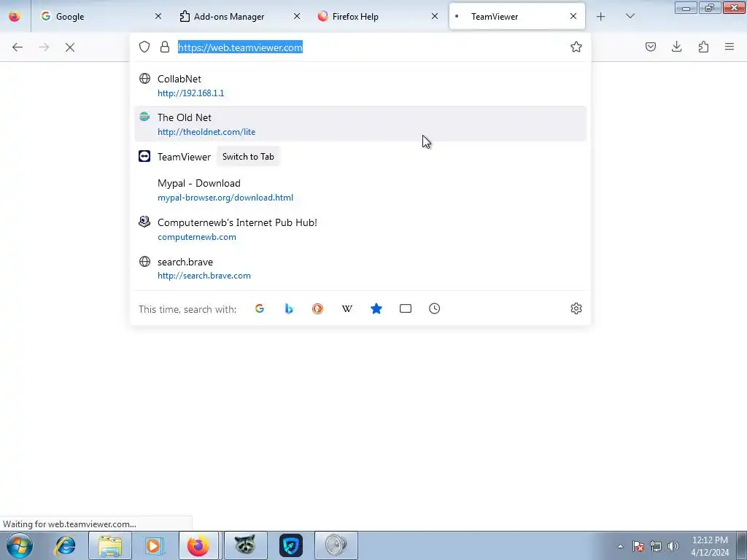Switch to the Firefox Help tab
Screen dimensions: 747x560
(x=378, y=16)
